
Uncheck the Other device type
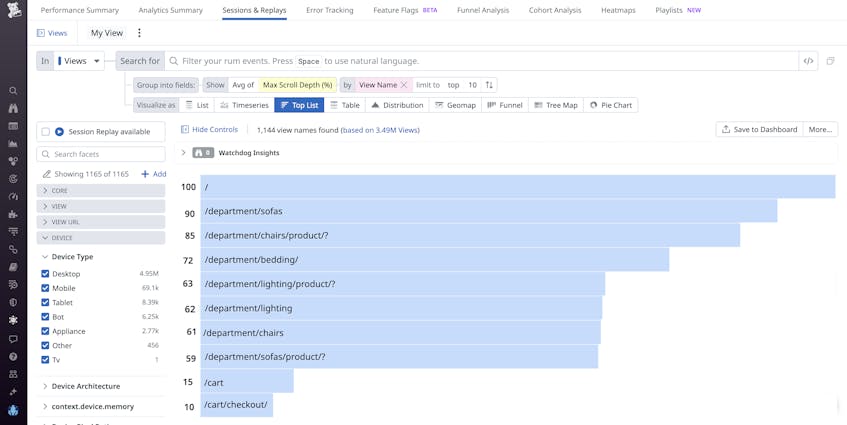(45, 346)
